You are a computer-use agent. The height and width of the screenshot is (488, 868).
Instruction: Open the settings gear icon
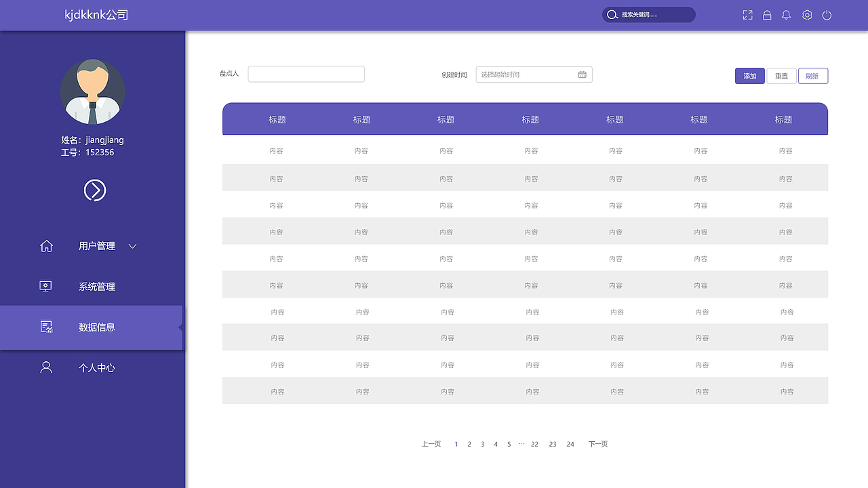(807, 15)
